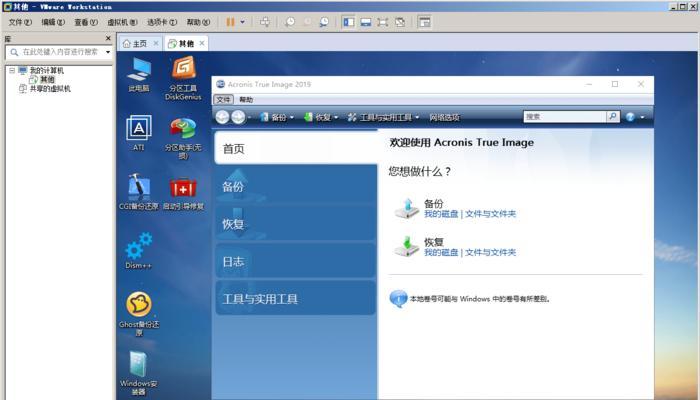Open the dropdown arrow next to help icon

[642, 117]
